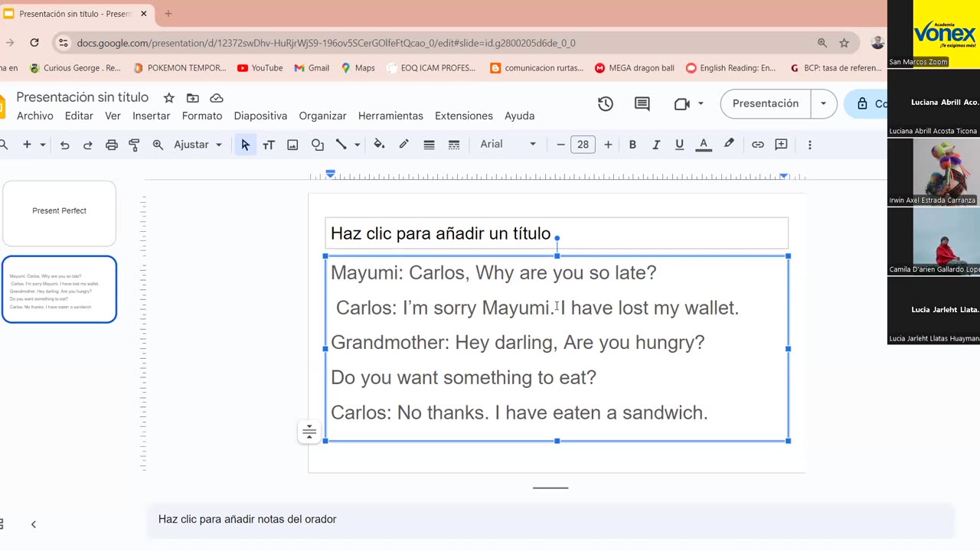Expand the Presentación button dropdown arrow

coord(824,104)
